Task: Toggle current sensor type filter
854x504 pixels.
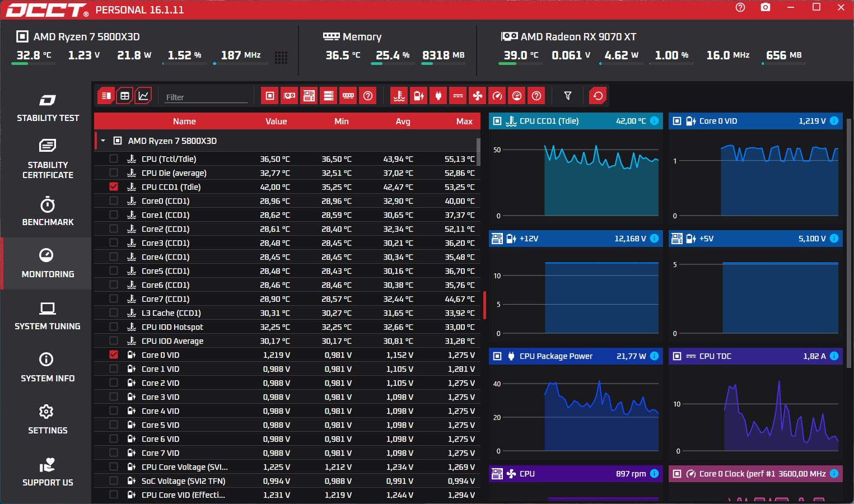Action: click(458, 96)
